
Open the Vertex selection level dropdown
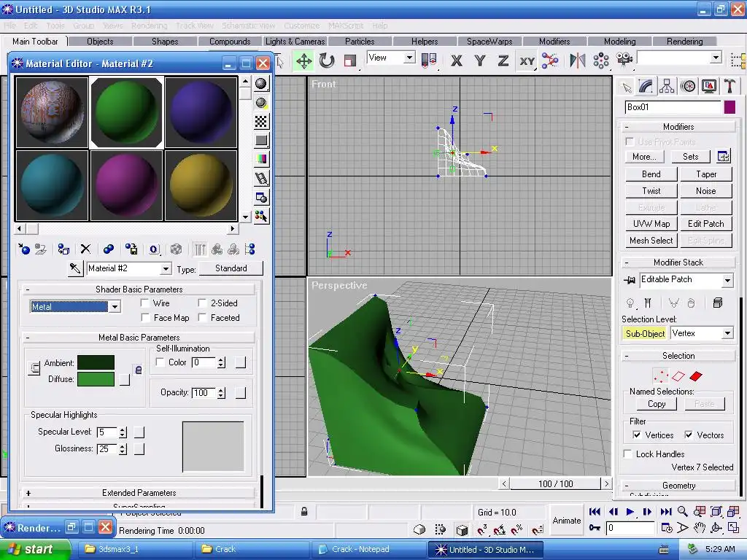727,333
